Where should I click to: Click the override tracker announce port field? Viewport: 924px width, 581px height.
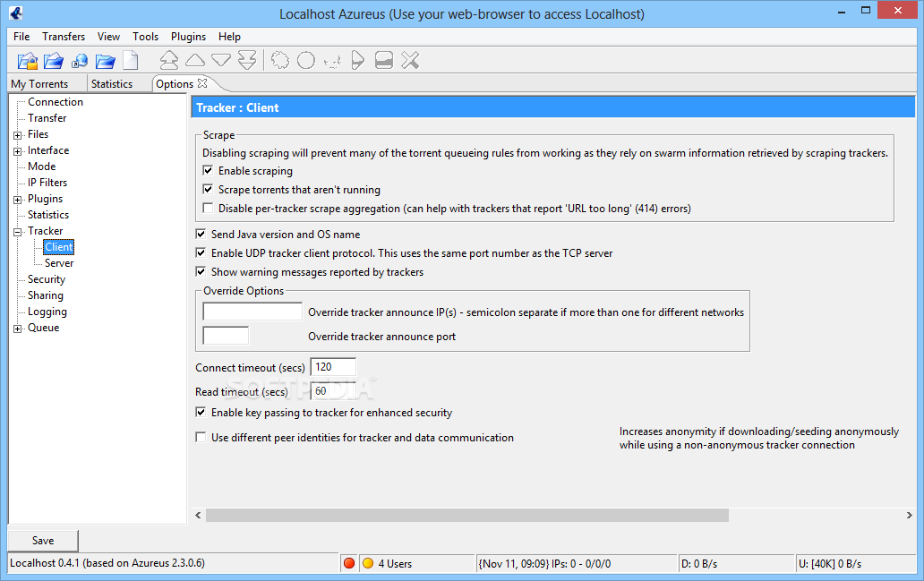(x=226, y=336)
